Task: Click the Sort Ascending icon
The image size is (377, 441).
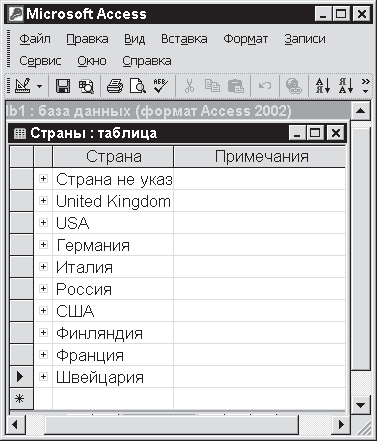Action: point(323,86)
